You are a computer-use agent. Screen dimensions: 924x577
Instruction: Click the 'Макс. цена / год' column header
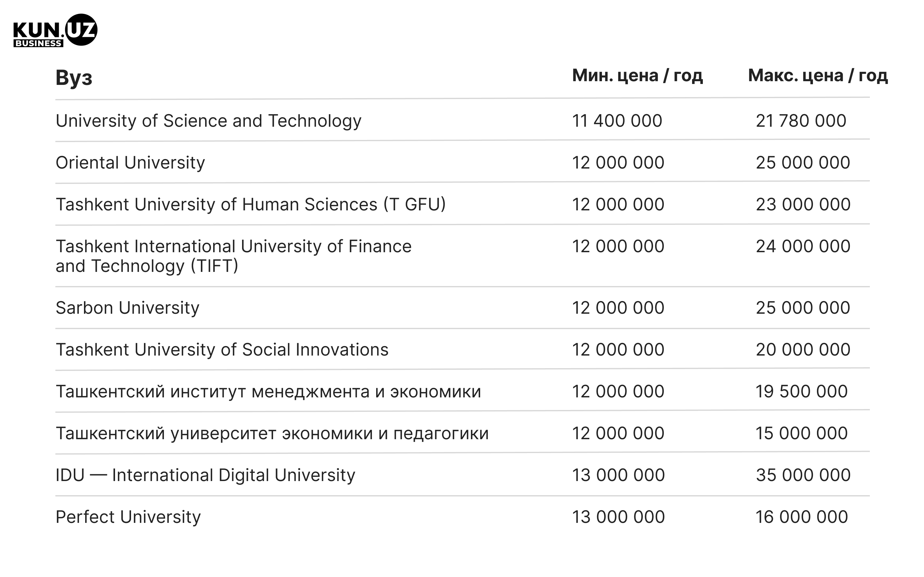(x=818, y=76)
